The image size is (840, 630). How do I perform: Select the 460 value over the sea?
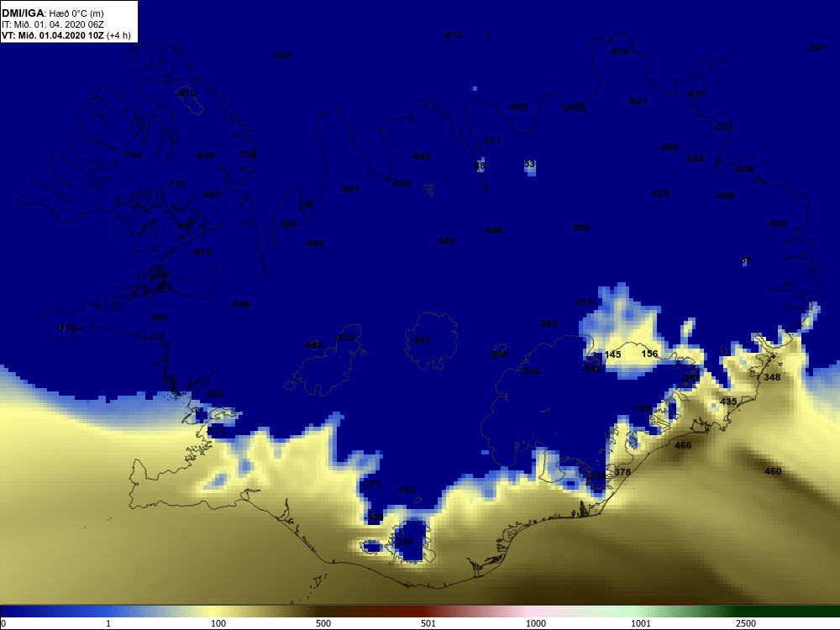[773, 471]
